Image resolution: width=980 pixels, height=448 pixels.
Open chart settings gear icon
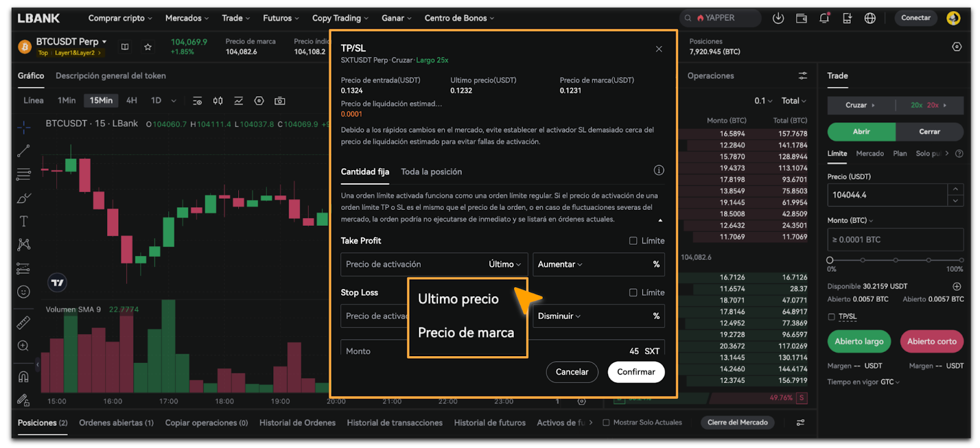coord(259,101)
